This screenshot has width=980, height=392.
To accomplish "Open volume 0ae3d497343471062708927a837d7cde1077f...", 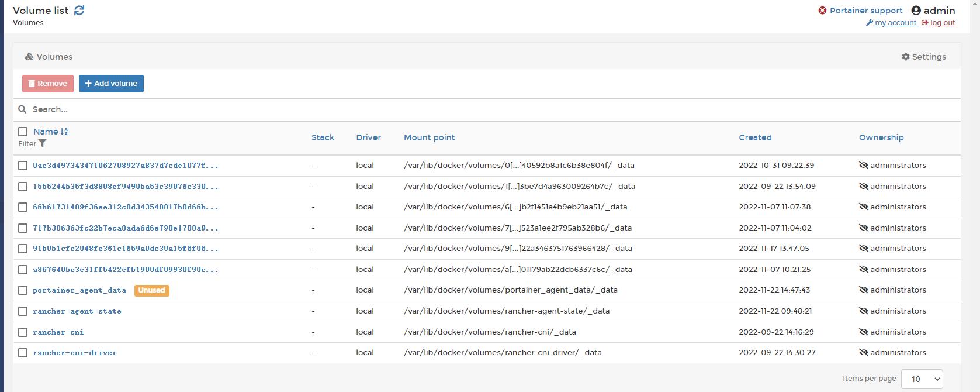I will coord(126,166).
